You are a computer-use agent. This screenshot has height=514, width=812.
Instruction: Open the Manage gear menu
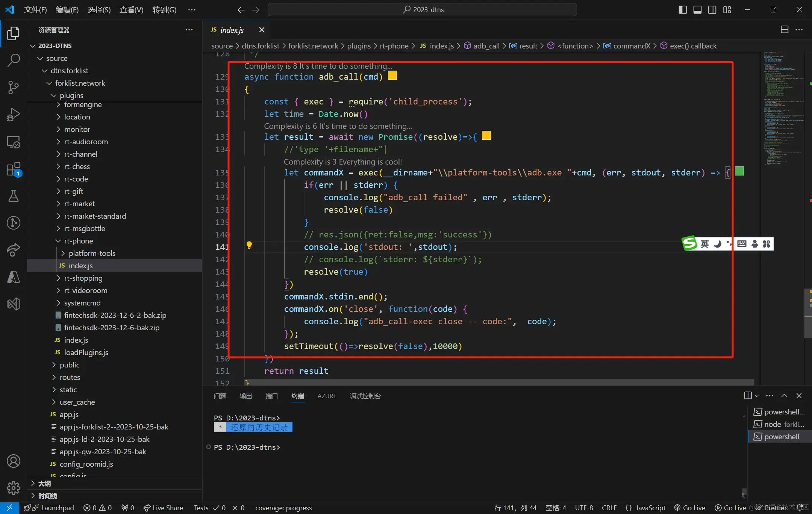tap(14, 488)
